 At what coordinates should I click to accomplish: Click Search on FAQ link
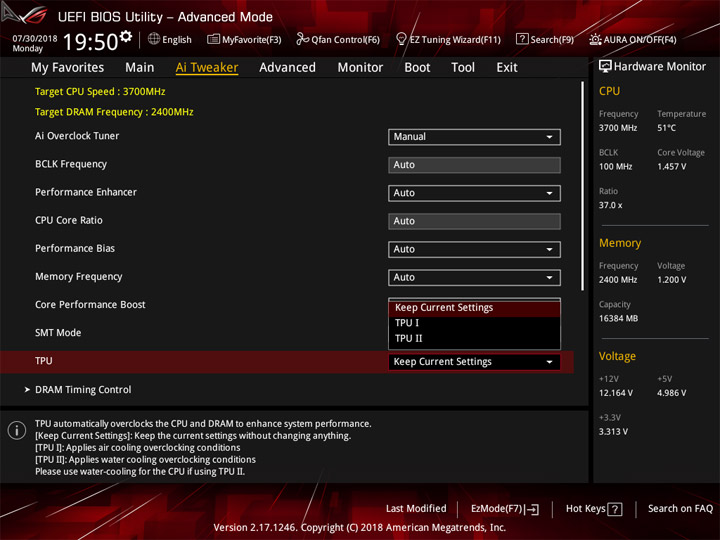click(680, 509)
